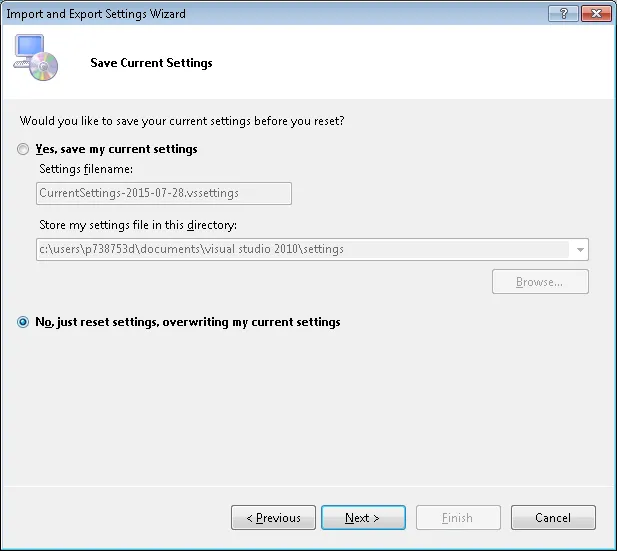Viewport: 617px width, 551px height.
Task: Click the settings directory path combo box
Action: tap(312, 250)
